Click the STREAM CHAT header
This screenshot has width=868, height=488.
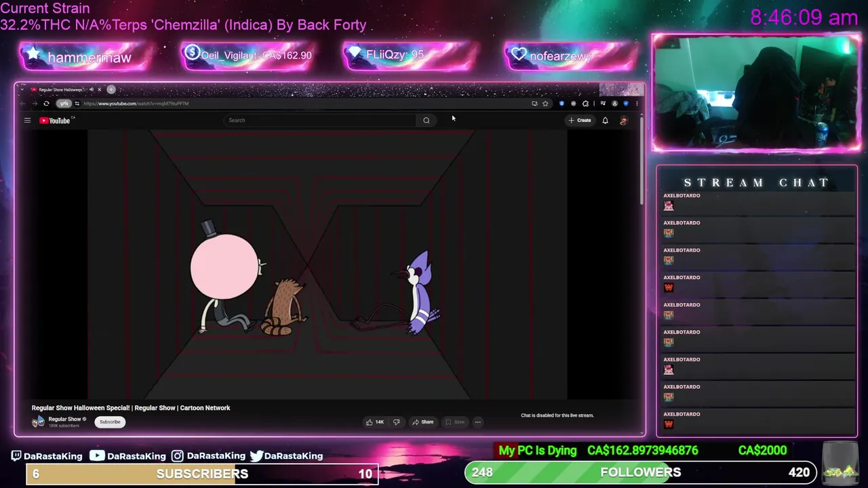click(x=756, y=183)
